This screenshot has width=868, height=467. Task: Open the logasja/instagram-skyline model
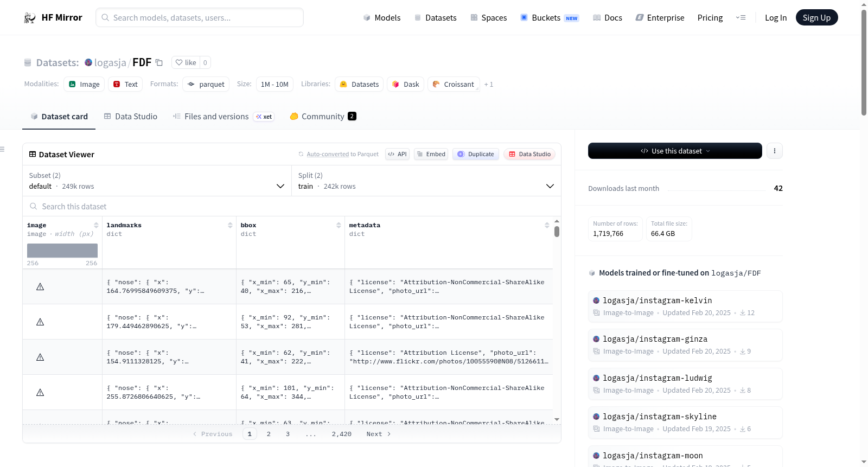(x=685, y=423)
